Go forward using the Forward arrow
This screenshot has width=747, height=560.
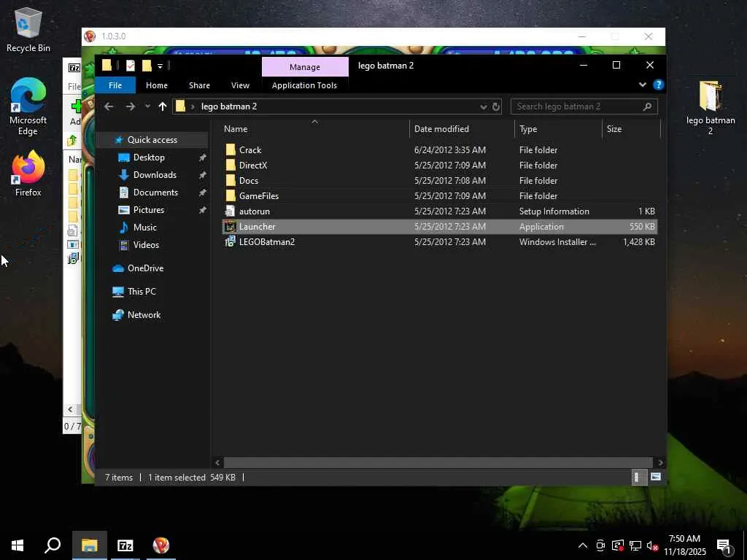coord(130,106)
